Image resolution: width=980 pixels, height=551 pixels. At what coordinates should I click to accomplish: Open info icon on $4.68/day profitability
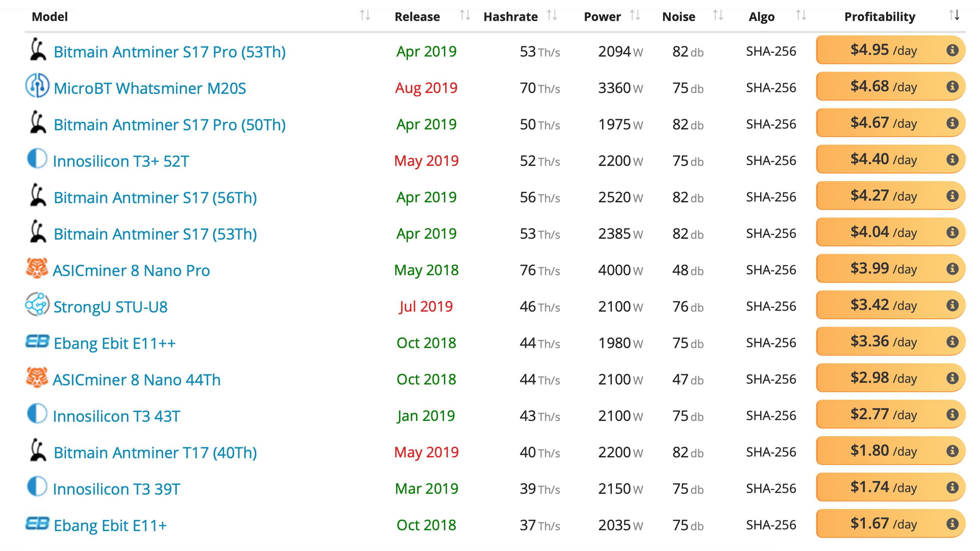(952, 86)
